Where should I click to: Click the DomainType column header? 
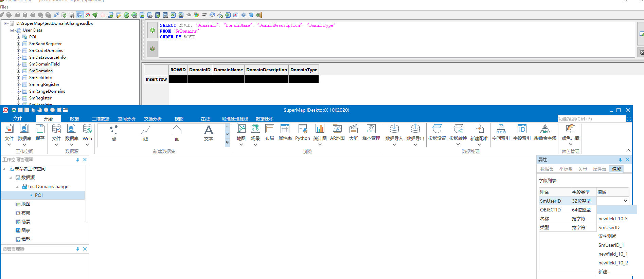[304, 70]
